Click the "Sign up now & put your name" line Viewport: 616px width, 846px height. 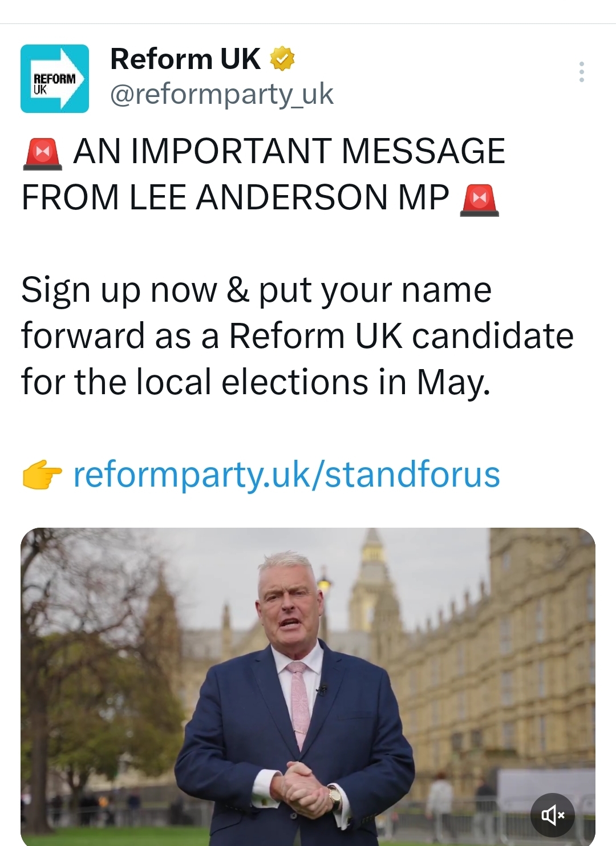coord(256,290)
